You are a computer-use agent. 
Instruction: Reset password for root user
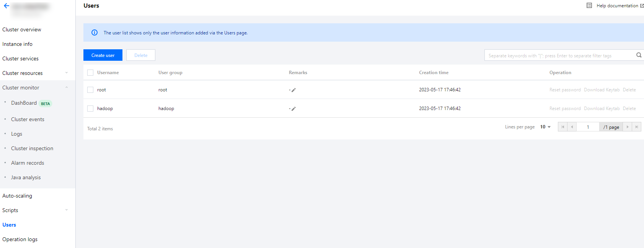point(565,90)
